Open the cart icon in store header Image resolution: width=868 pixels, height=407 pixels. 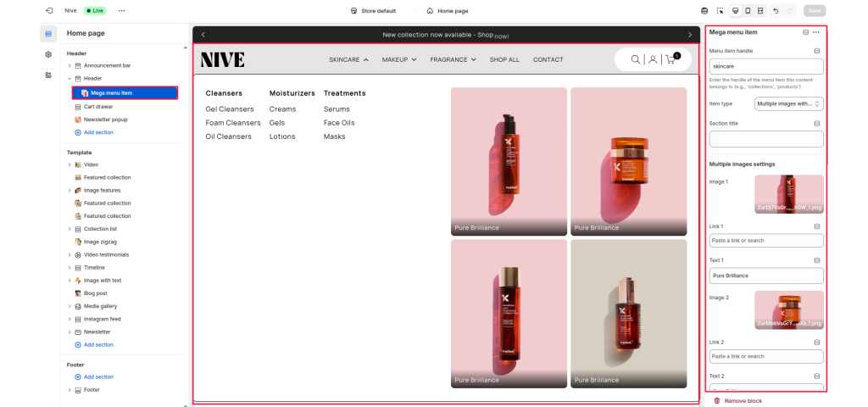tap(670, 59)
